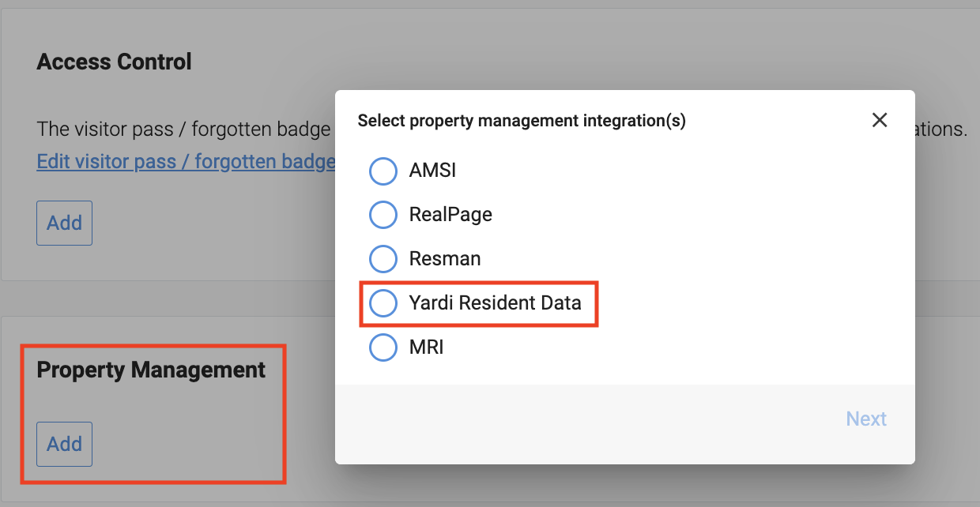Viewport: 980px width, 507px height.
Task: Click the dialog title text
Action: (x=522, y=121)
